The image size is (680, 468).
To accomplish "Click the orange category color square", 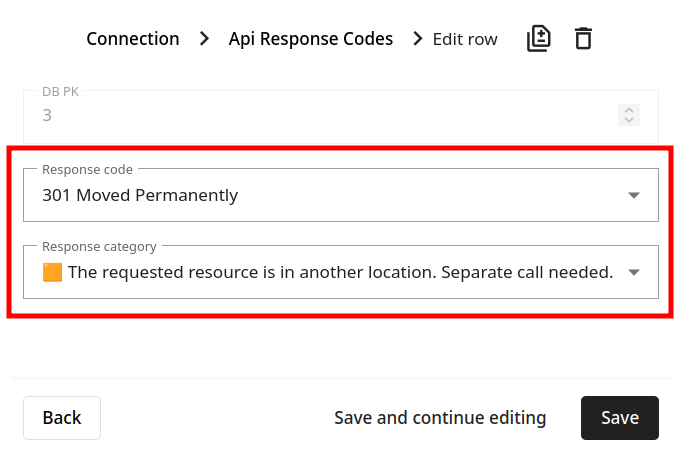I will point(52,272).
